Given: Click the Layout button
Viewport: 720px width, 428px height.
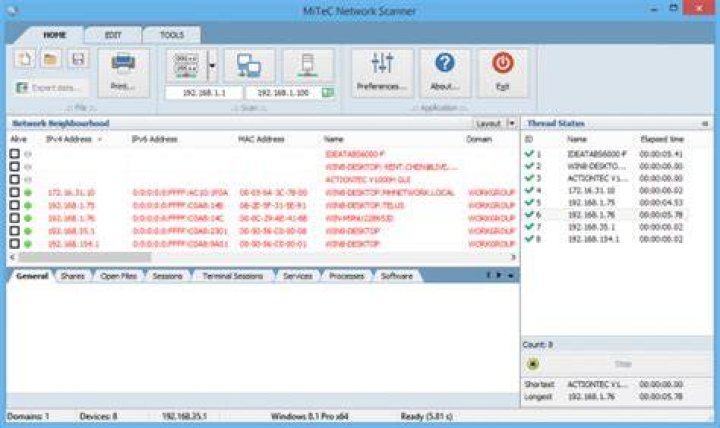Looking at the screenshot, I should 489,123.
